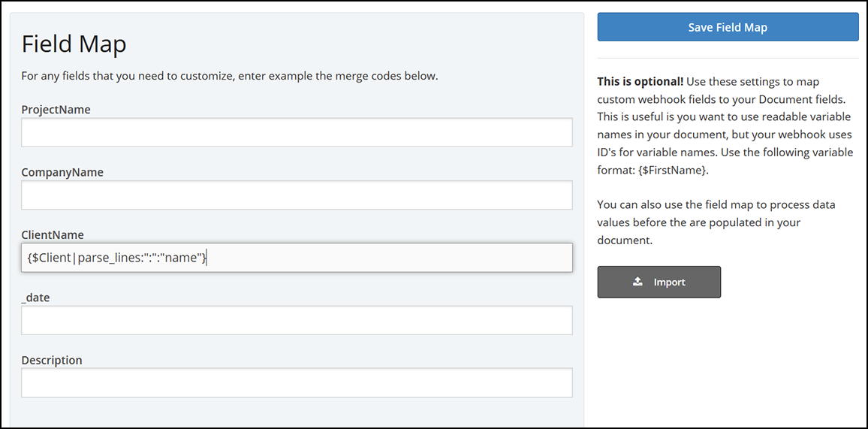The height and width of the screenshot is (429, 868).
Task: Select the _date input field
Action: click(297, 320)
